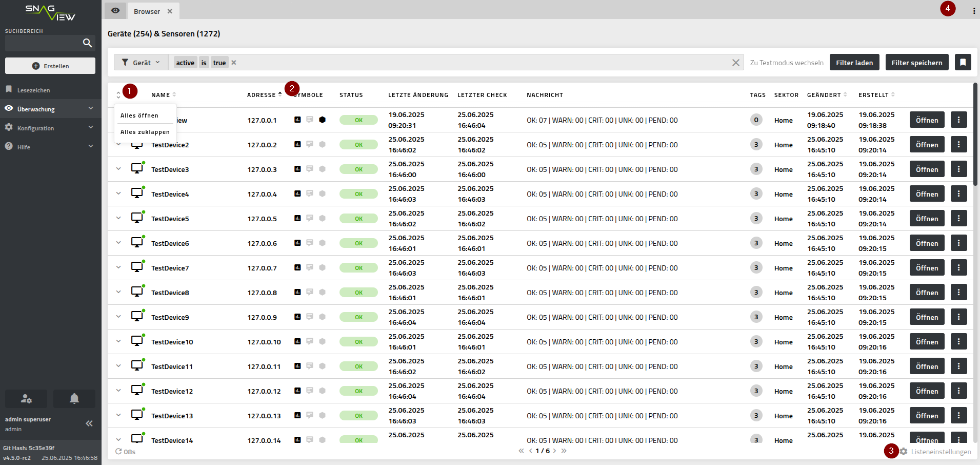Click the bookmark icon beside Filter speichern
The image size is (980, 465).
point(963,63)
